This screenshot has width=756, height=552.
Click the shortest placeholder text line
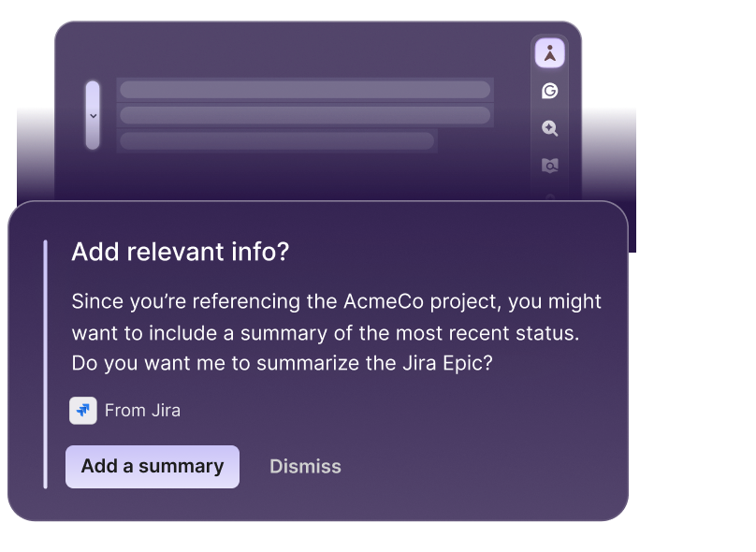[x=275, y=141]
